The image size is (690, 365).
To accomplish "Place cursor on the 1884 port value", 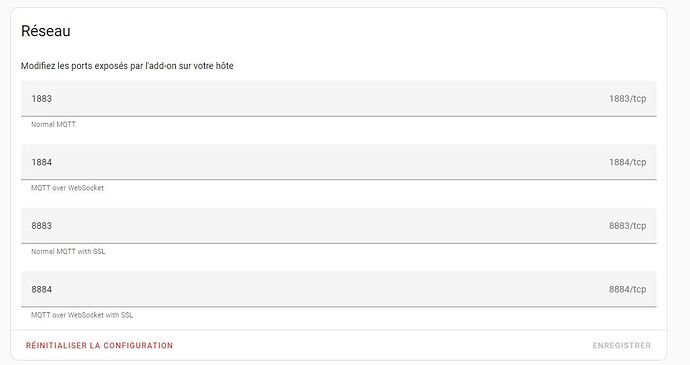I will click(41, 162).
